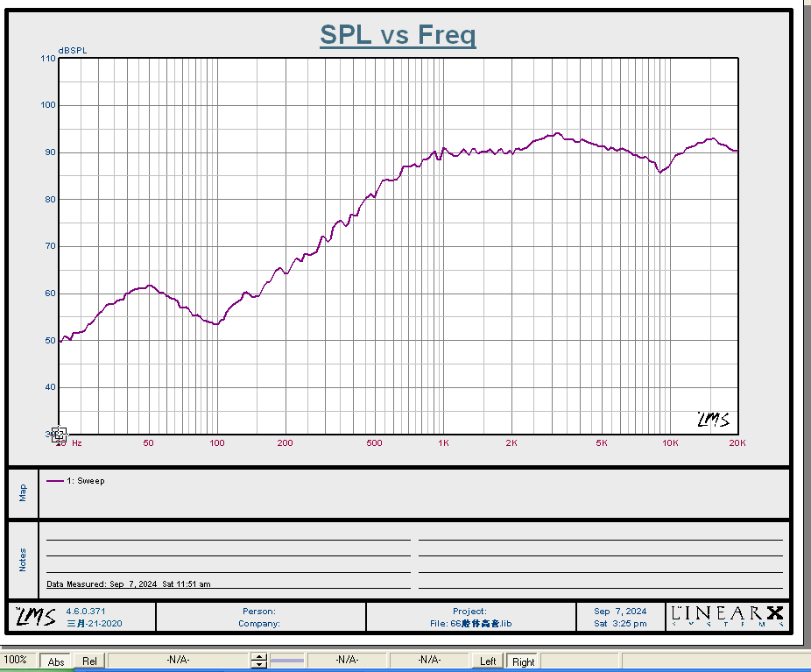The height and width of the screenshot is (672, 811).
Task: Click the LinearX Systems logo
Action: (727, 616)
